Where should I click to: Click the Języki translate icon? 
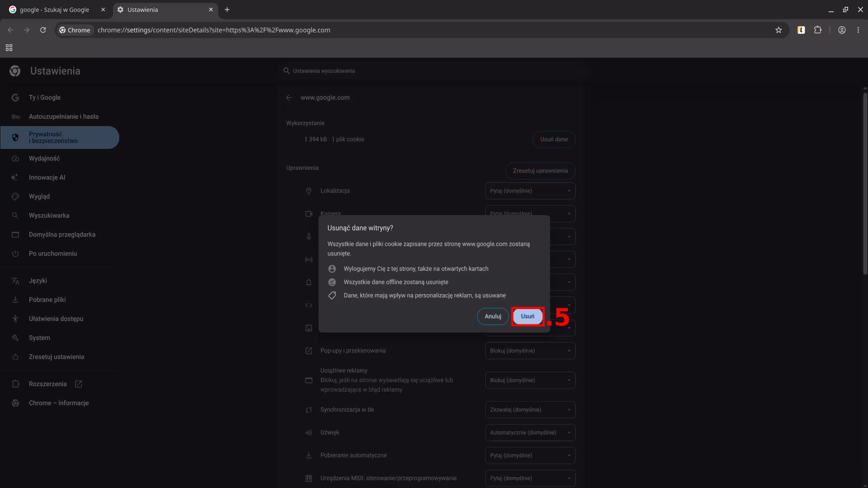click(15, 281)
